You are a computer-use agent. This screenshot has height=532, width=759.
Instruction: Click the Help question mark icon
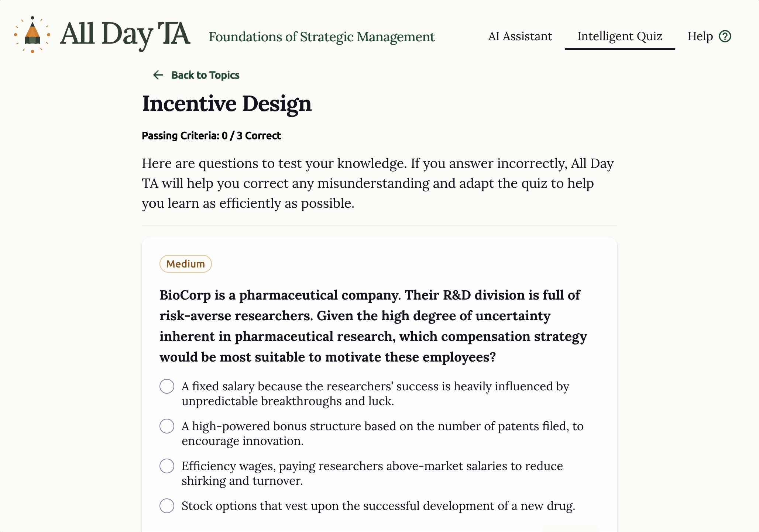[725, 36]
